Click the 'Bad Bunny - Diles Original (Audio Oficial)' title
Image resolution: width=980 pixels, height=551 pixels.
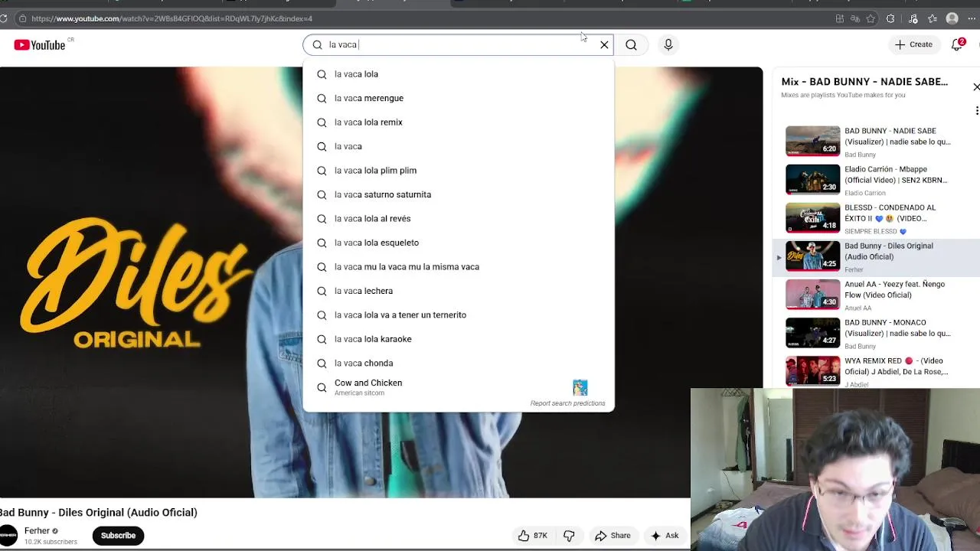pyautogui.click(x=99, y=512)
